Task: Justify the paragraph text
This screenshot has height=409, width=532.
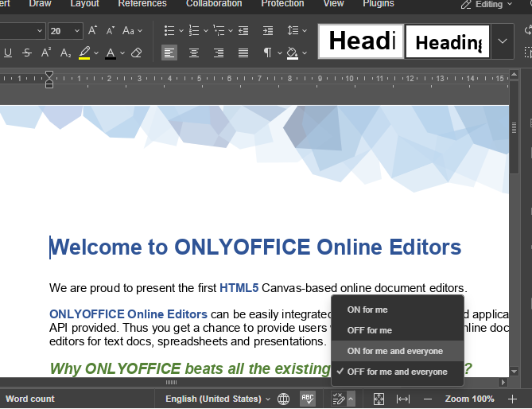Action: coord(243,53)
